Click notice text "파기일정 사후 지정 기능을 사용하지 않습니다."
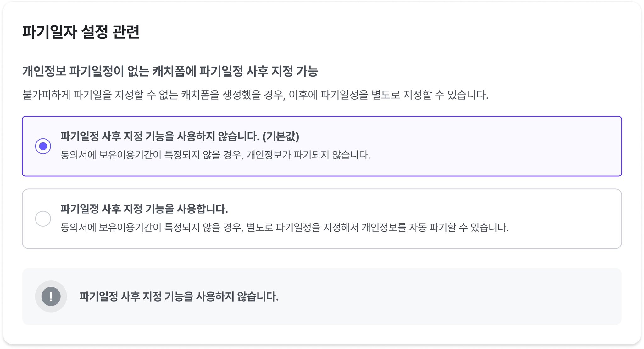Image resolution: width=644 pixels, height=349 pixels. click(x=179, y=296)
